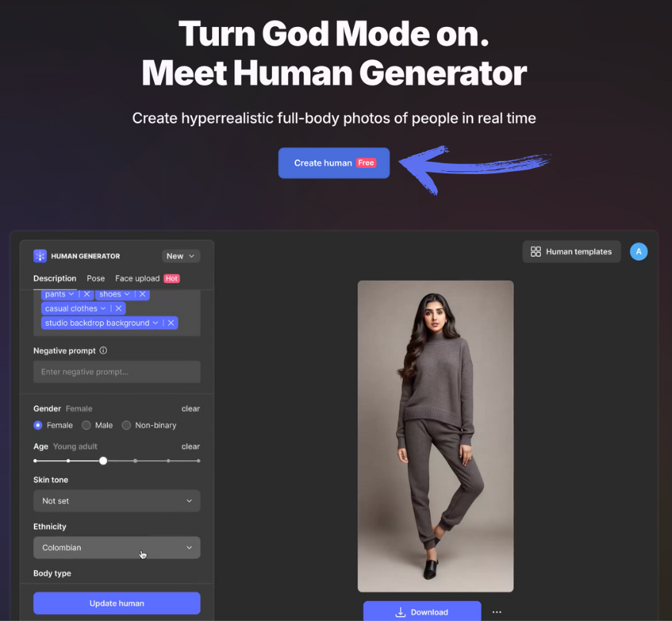This screenshot has width=672, height=621.
Task: Remove the shoes tag with its X
Action: [x=142, y=294]
